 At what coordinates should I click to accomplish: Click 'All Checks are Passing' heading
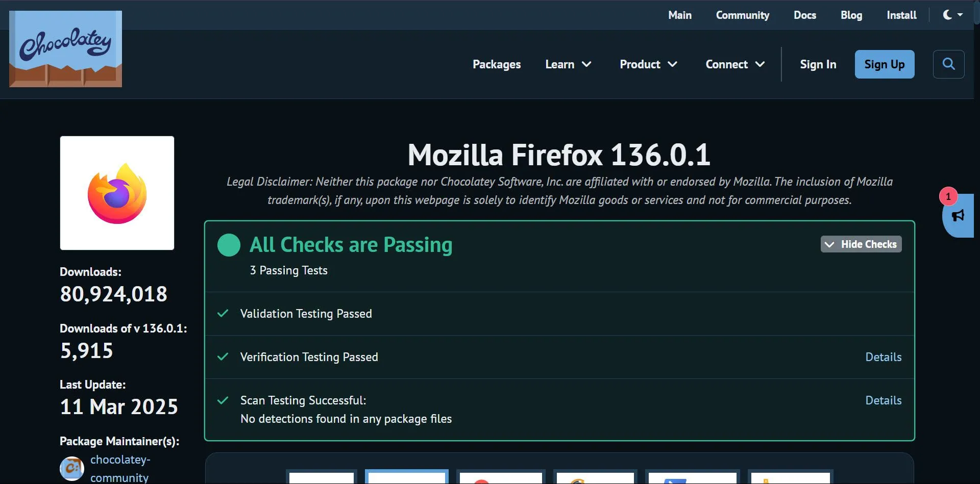point(351,245)
